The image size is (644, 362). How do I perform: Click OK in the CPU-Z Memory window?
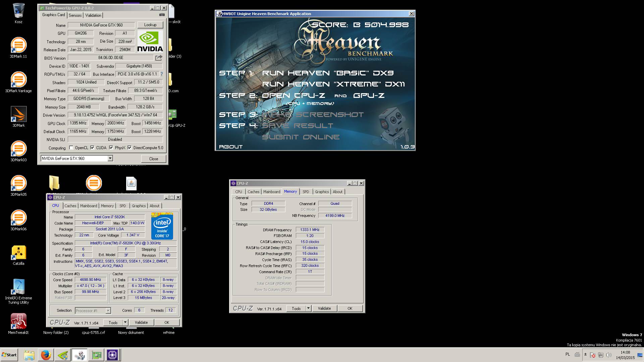click(x=350, y=308)
